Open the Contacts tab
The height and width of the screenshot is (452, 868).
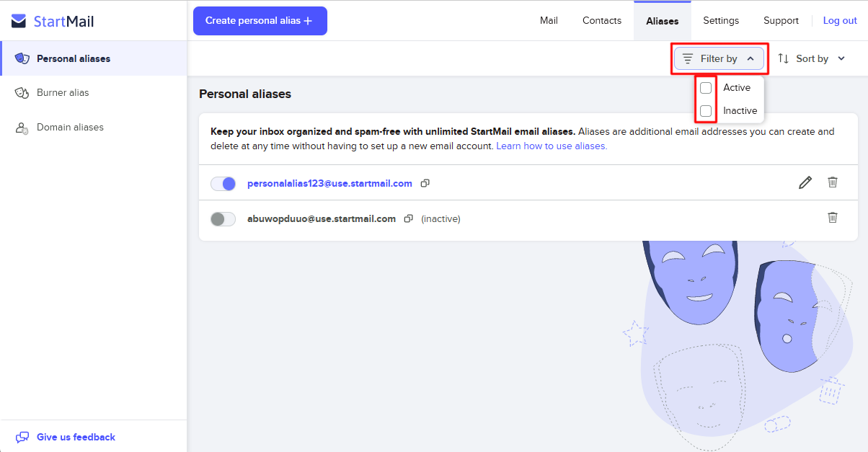(x=602, y=21)
